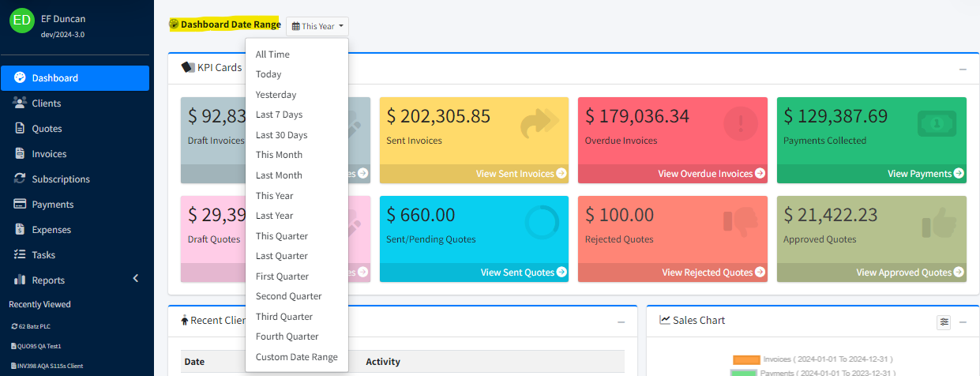Click View Approved Quotes link

point(910,273)
